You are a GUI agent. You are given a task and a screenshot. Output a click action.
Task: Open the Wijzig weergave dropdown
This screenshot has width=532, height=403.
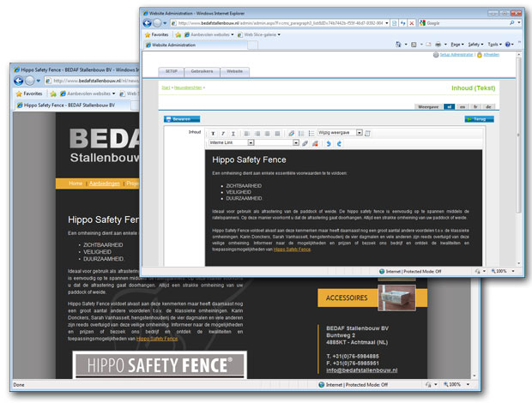360,133
